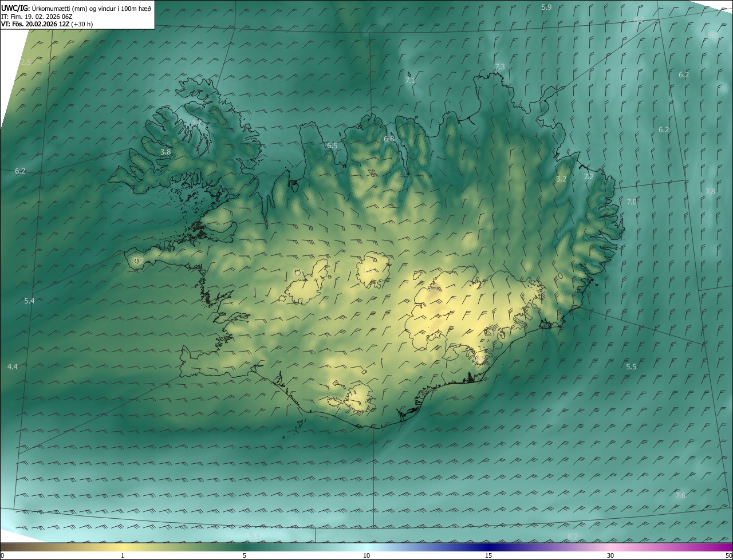Click the 8.2 value near the top-right grid corner

click(640, 20)
